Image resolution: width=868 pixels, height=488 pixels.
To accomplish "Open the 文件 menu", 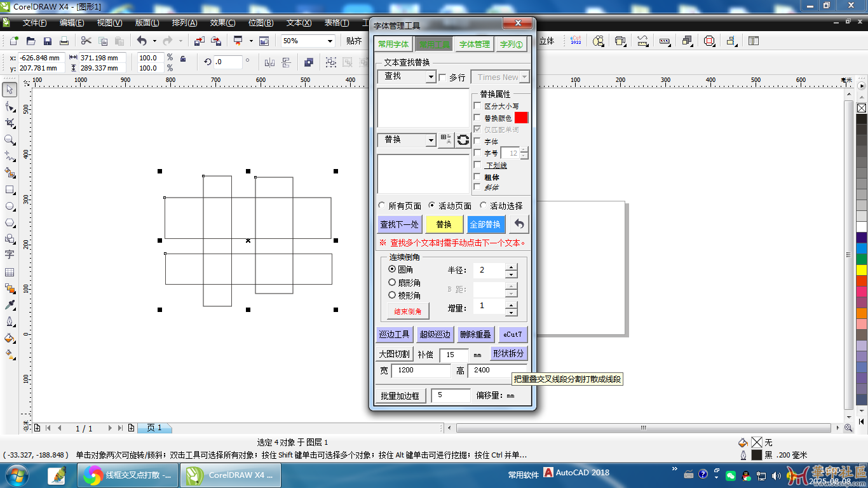I will point(34,23).
